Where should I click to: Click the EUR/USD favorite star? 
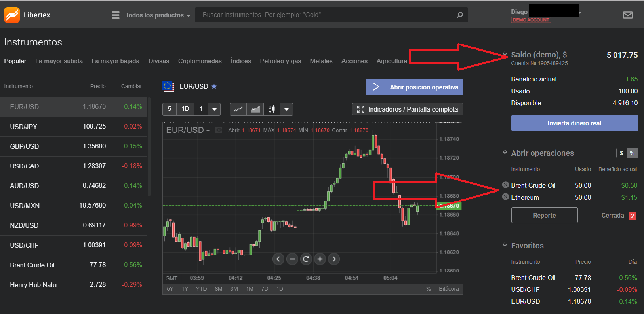tap(214, 86)
